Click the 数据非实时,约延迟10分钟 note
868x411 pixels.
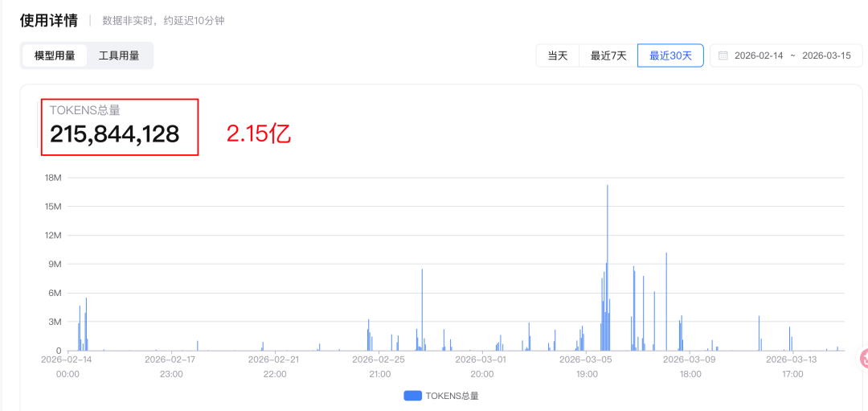tap(163, 21)
